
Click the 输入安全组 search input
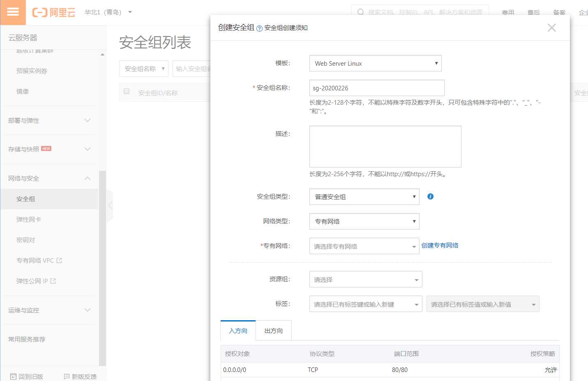tap(192, 69)
